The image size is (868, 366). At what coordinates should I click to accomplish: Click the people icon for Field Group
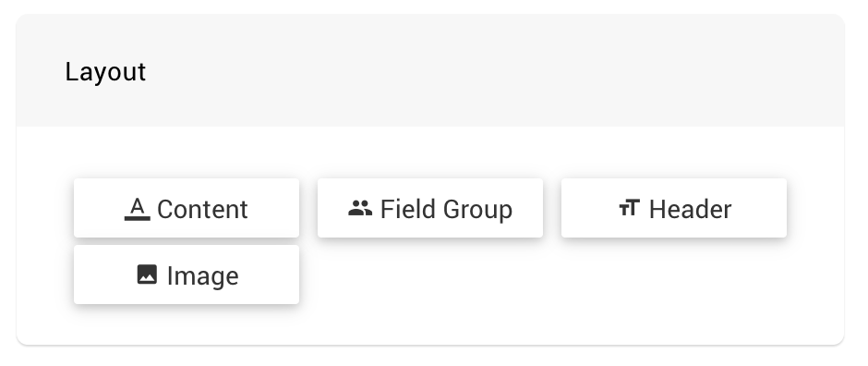click(360, 208)
